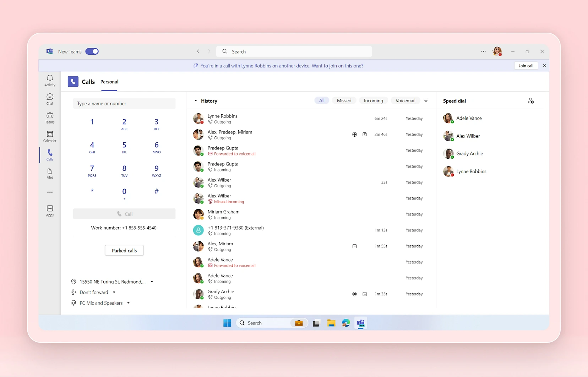Viewport: 588px width, 377px height.
Task: Collapse the History section
Action: click(x=195, y=100)
